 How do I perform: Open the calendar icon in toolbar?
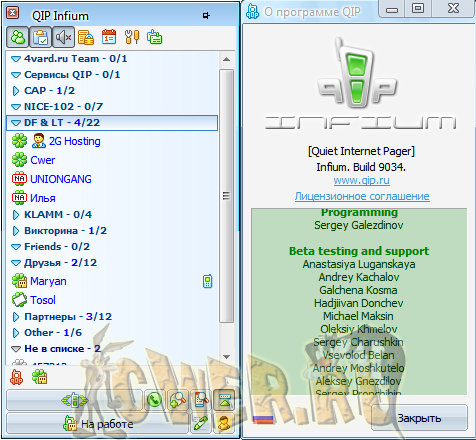109,37
